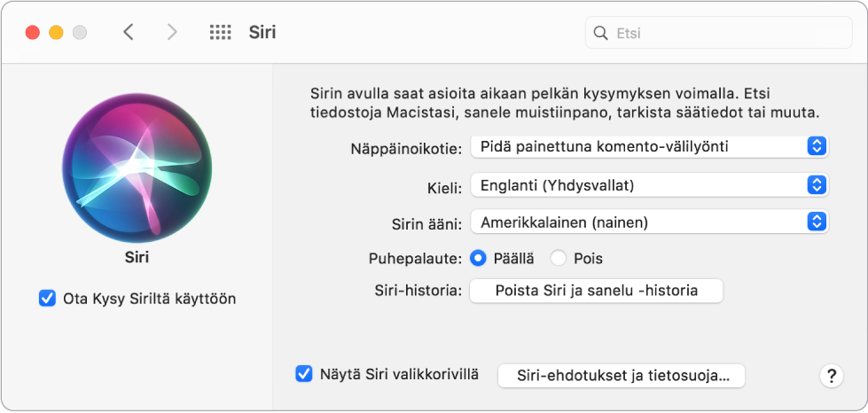The image size is (868, 413).
Task: Click the Siri-historia label
Action: 418,292
